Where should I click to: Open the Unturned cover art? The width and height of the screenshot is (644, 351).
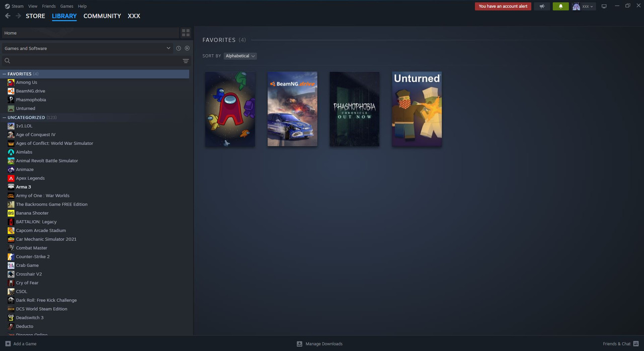(x=417, y=109)
